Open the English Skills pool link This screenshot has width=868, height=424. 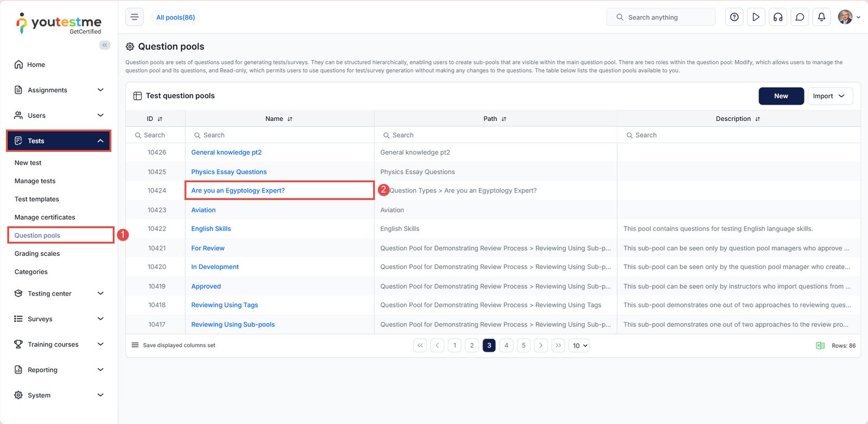pyautogui.click(x=211, y=229)
